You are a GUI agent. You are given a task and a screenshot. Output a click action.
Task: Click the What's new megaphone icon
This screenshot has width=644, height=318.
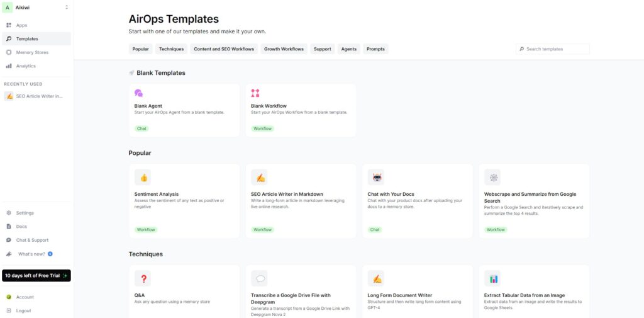(x=9, y=254)
